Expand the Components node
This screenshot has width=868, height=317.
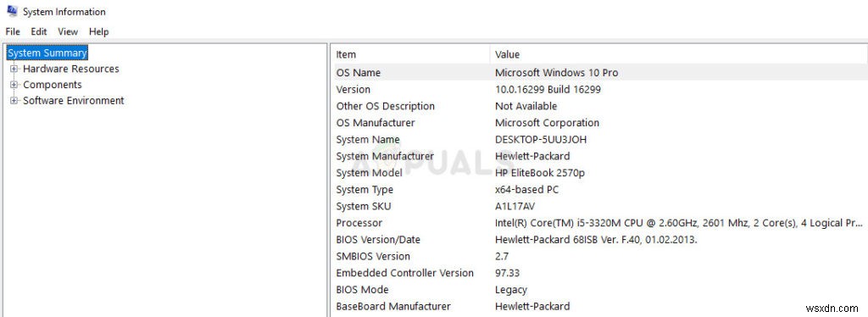pos(14,85)
